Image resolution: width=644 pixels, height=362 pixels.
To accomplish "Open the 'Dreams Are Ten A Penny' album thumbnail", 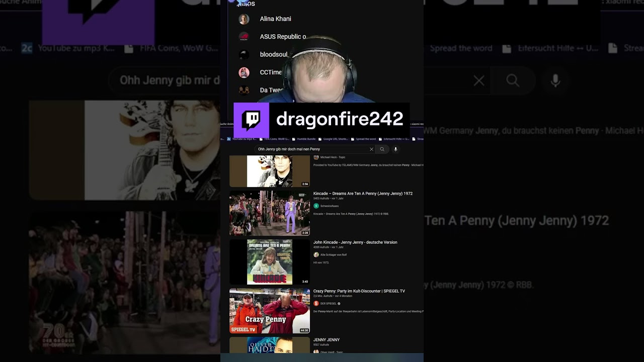I will [270, 262].
